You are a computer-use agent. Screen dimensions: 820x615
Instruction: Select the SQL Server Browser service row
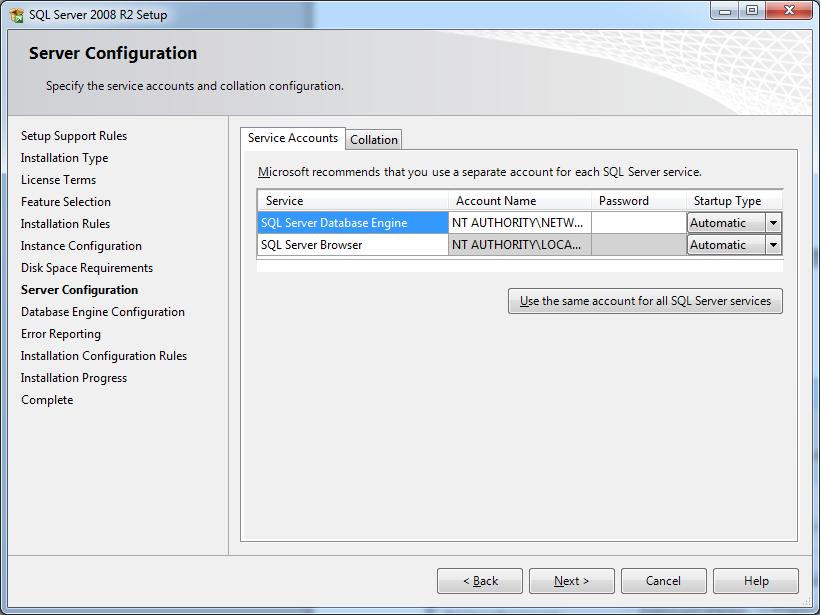(352, 245)
